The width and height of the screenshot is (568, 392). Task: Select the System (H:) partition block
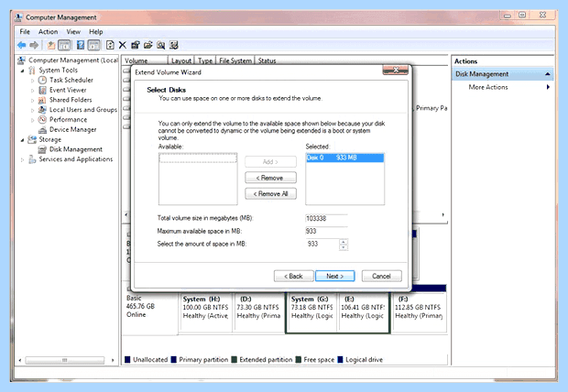pos(206,311)
